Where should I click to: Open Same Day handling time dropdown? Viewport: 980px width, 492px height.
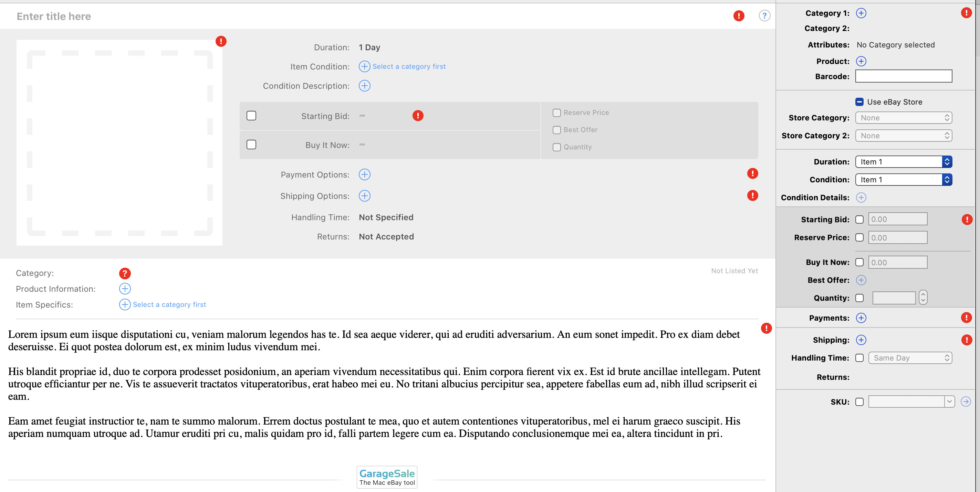910,357
